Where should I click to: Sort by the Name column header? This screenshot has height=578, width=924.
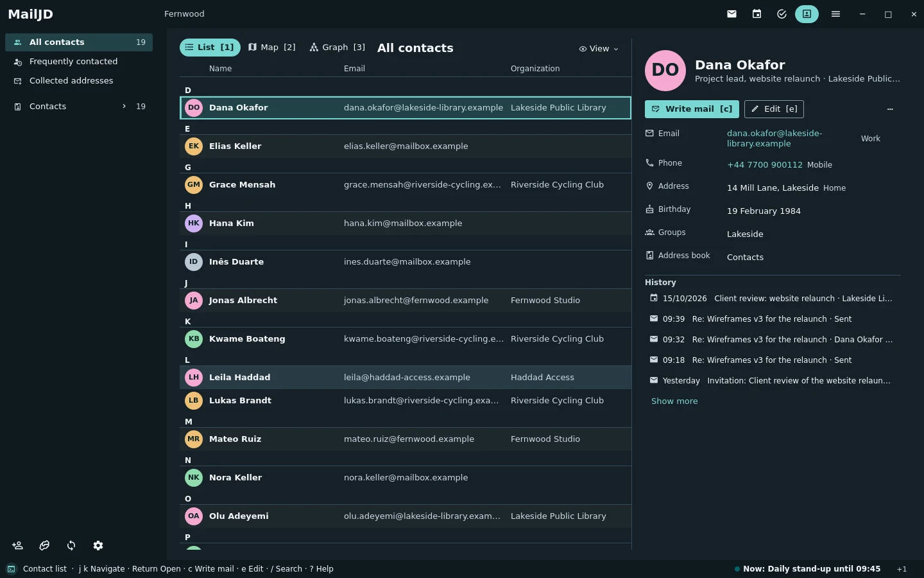pyautogui.click(x=220, y=69)
